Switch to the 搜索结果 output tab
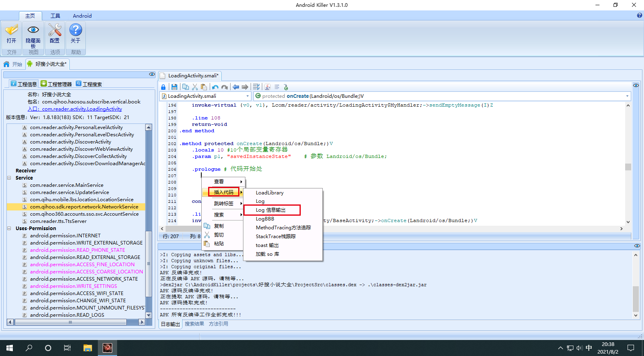This screenshot has width=644, height=356. [194, 324]
